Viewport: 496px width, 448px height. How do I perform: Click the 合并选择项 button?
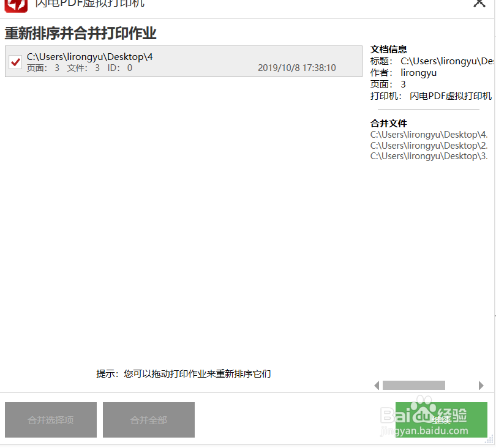pos(50,420)
